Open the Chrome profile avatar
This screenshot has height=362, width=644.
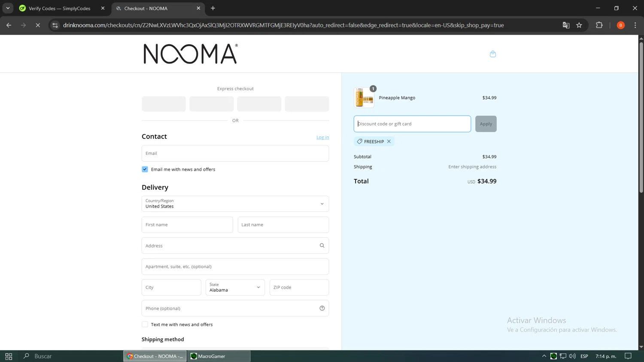(x=621, y=25)
